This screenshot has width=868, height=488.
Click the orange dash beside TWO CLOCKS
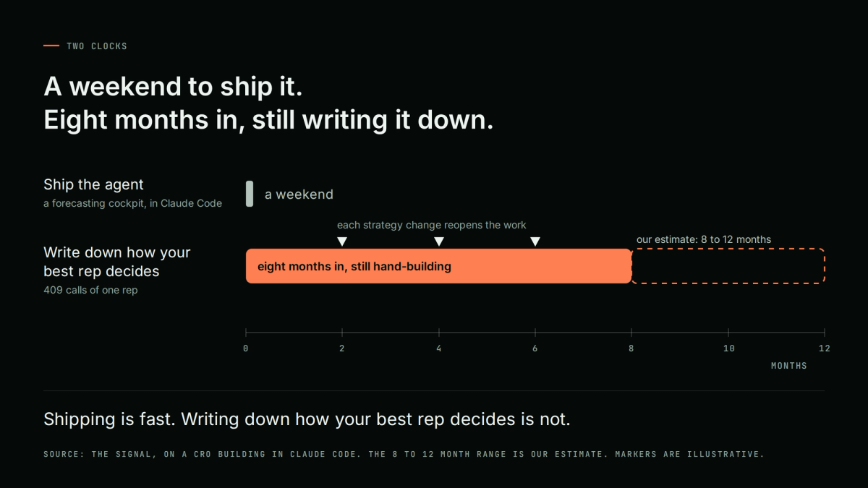tap(51, 46)
